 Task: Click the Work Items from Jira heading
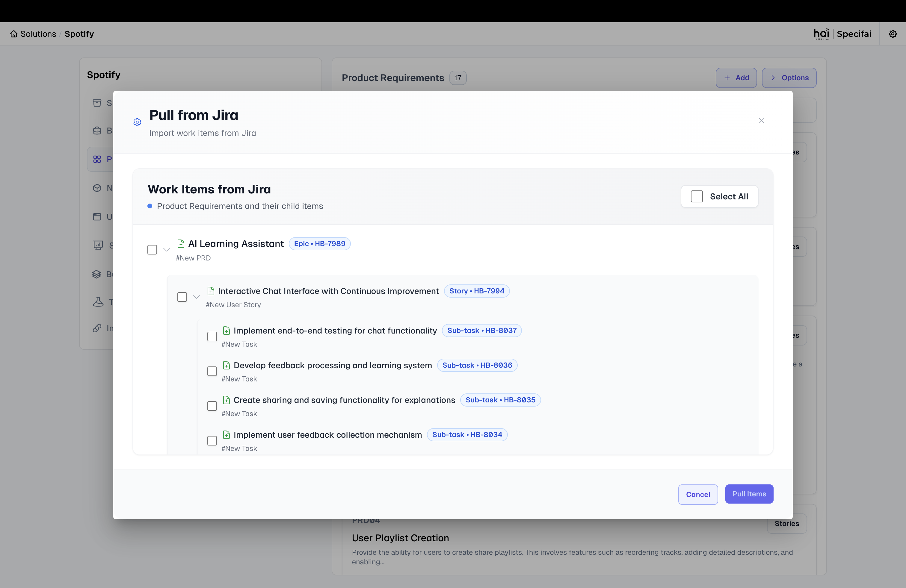coord(209,189)
